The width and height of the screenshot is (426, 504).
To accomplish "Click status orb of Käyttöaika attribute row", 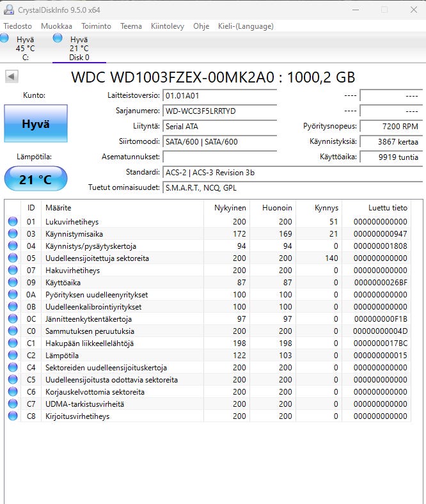I will pyautogui.click(x=13, y=282).
